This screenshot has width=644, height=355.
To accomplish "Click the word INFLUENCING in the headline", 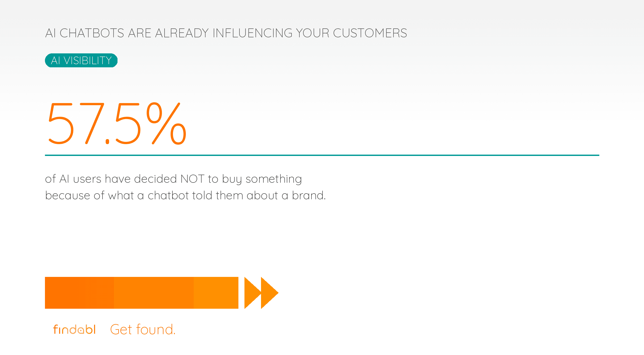I will tap(252, 33).
